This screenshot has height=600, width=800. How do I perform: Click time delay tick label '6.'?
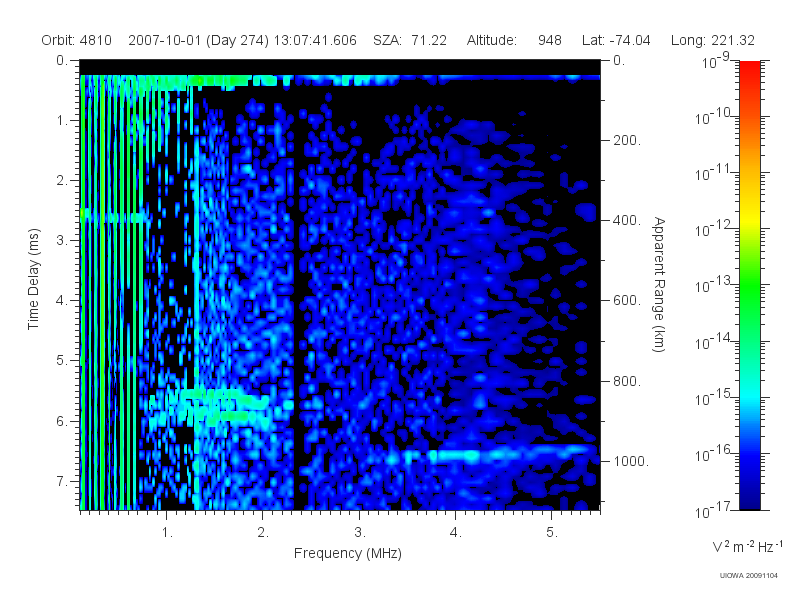[62, 421]
